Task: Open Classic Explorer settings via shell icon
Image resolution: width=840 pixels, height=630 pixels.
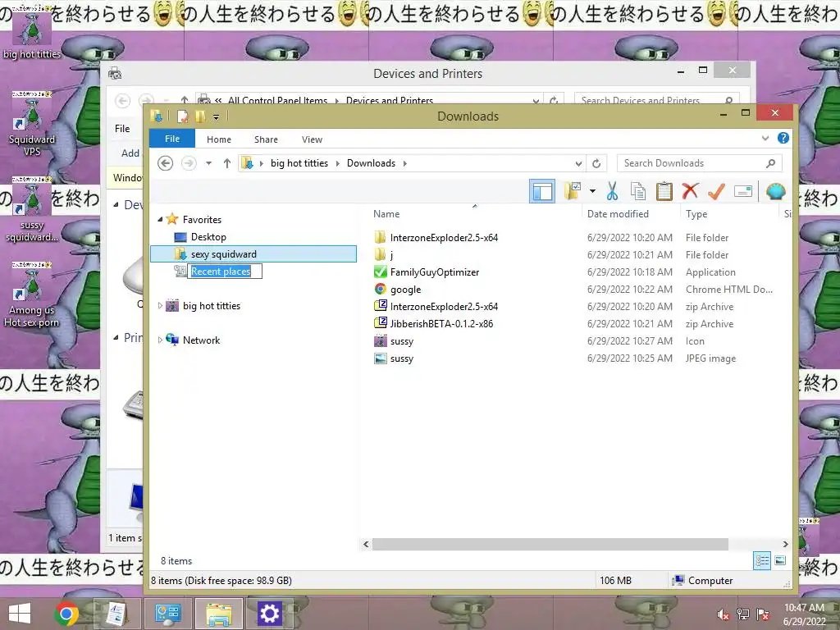Action: click(x=776, y=191)
